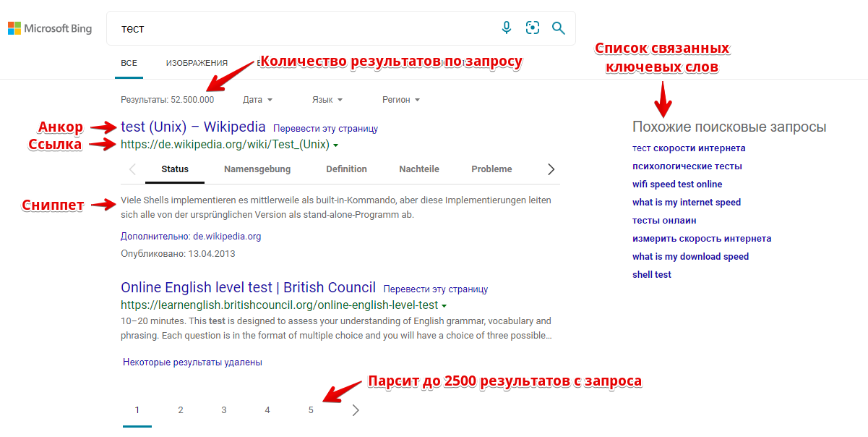Click the de.wikipedia.org/wiki/Test_(Unix) URL
868x437 pixels.
point(225,145)
